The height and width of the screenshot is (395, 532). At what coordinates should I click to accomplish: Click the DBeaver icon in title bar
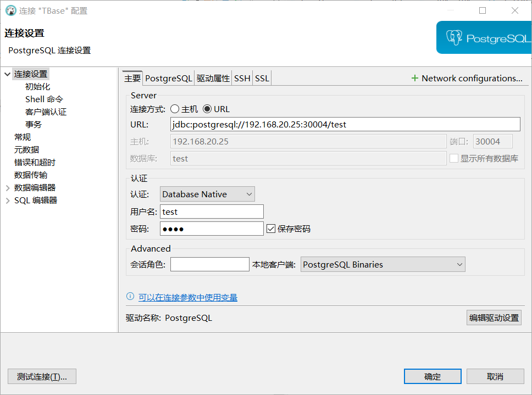click(11, 10)
